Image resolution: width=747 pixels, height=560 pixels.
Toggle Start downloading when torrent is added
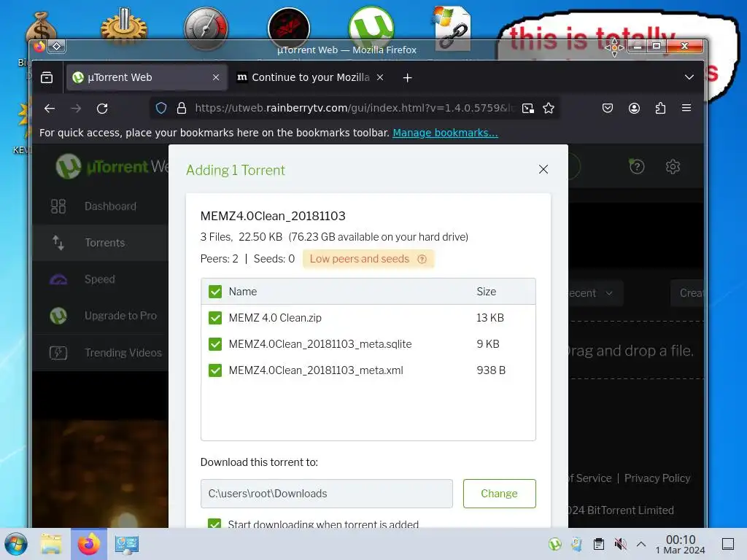tap(215, 524)
